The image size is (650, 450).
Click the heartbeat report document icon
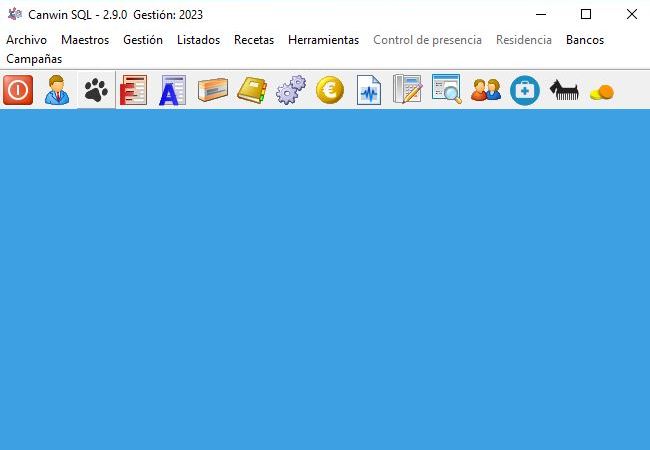[x=369, y=90]
